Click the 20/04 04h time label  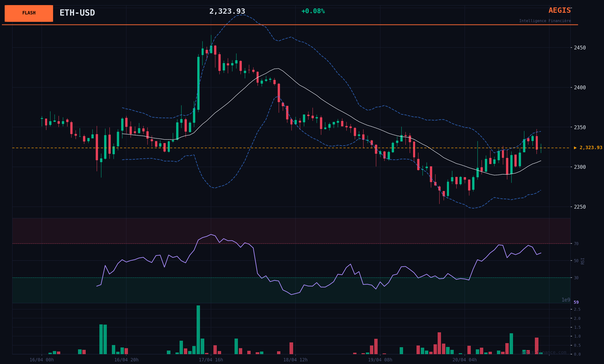pyautogui.click(x=464, y=360)
